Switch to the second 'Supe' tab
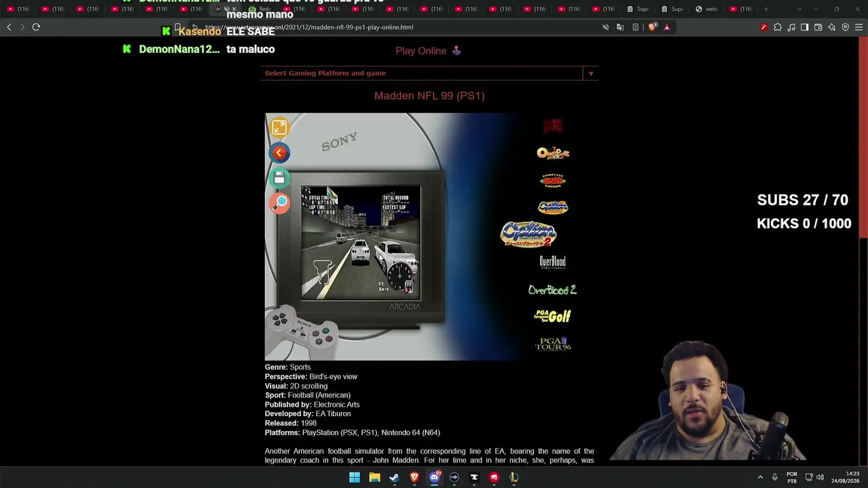868x488 pixels. pos(673,9)
